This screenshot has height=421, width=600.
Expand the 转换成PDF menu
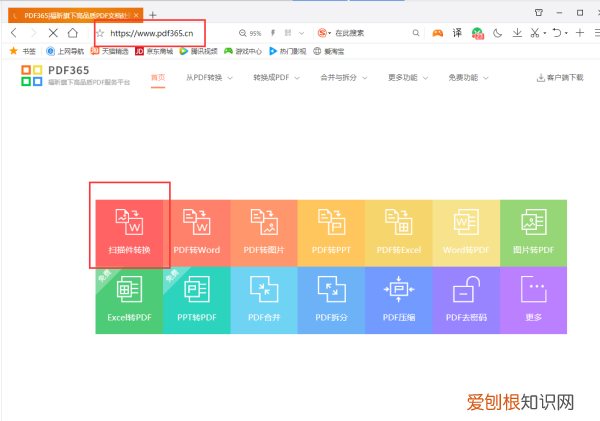276,78
